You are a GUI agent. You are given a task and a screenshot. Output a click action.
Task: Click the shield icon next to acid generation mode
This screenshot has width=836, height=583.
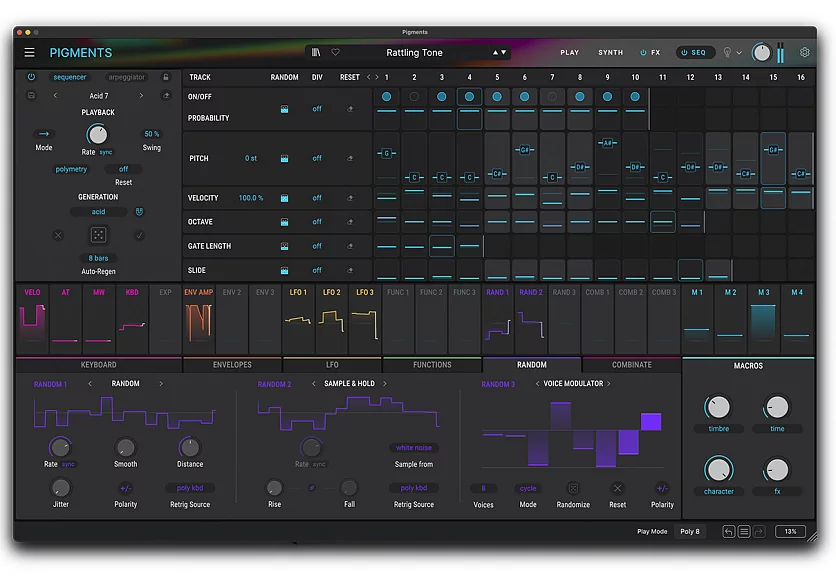(139, 212)
